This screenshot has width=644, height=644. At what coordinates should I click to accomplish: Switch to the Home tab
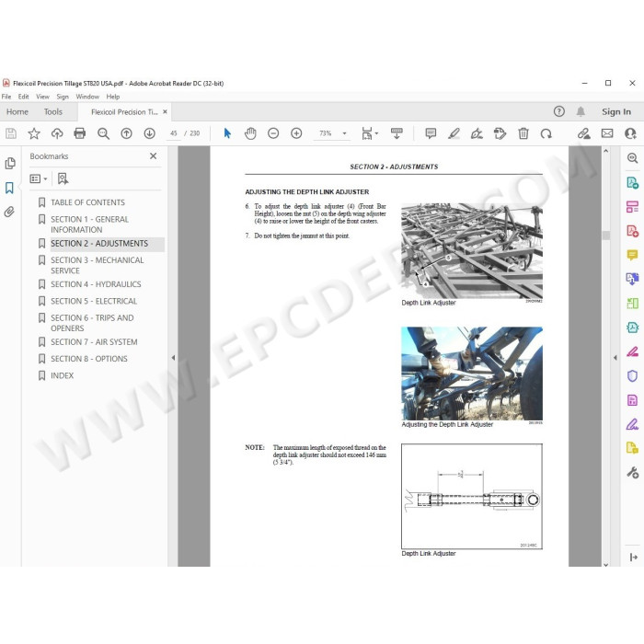[x=17, y=111]
